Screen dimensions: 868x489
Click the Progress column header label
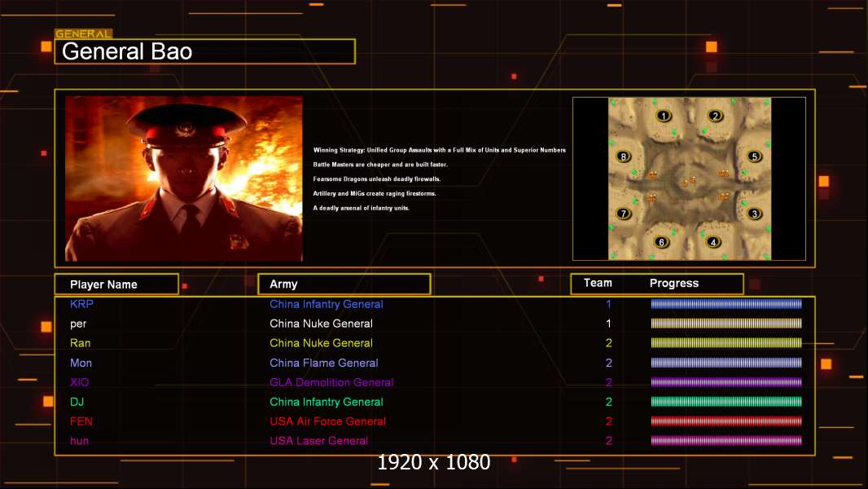click(x=673, y=283)
